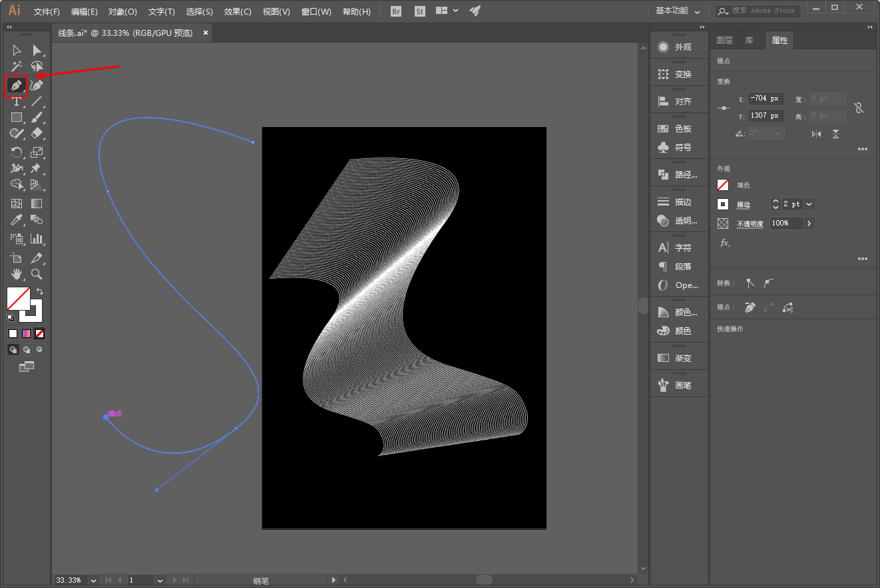The width and height of the screenshot is (880, 588).
Task: Pick the Eyedropper tool
Action: coord(17,220)
